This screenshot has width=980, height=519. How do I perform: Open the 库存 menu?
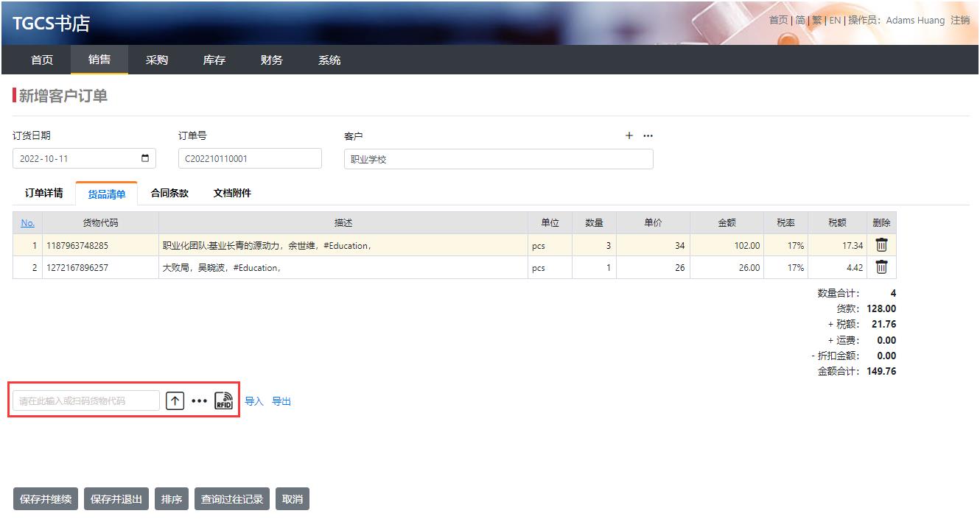coord(214,60)
